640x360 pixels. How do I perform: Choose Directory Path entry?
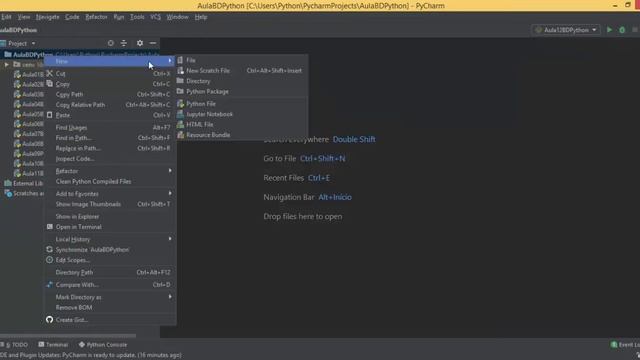110,272
